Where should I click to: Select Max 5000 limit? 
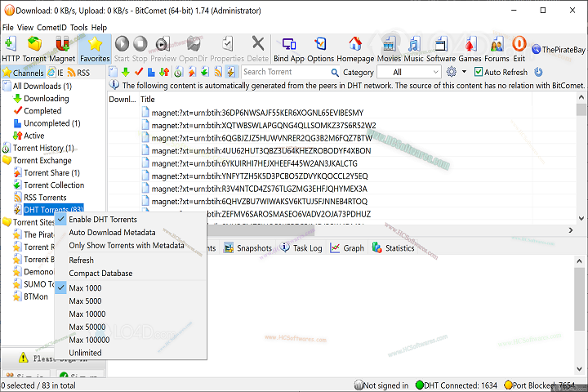coord(131,301)
